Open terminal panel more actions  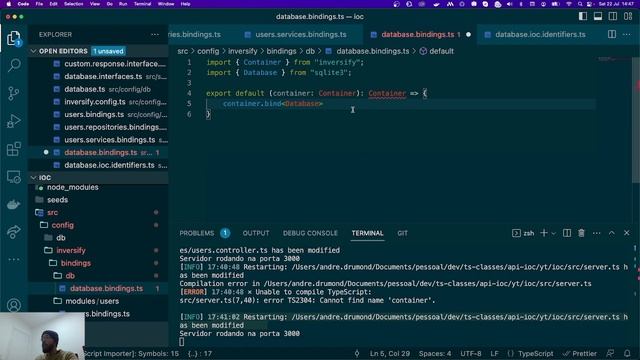coord(596,233)
